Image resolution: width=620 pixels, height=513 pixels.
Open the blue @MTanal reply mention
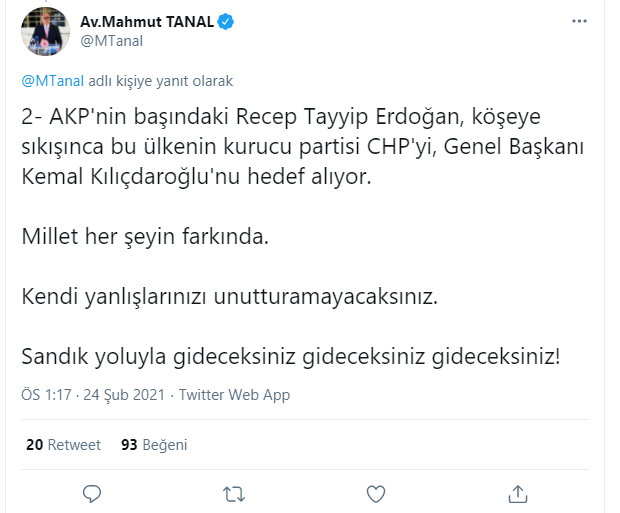click(x=50, y=80)
